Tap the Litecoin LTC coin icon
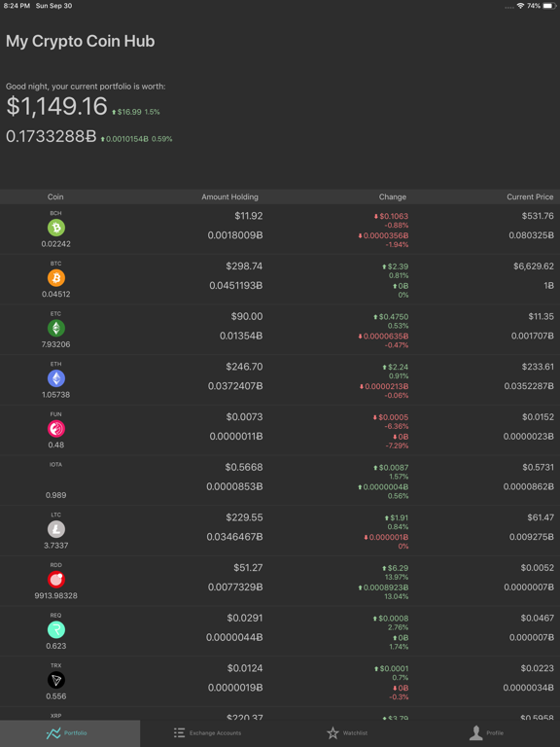Viewport: 560px width, 747px height. coord(56,529)
